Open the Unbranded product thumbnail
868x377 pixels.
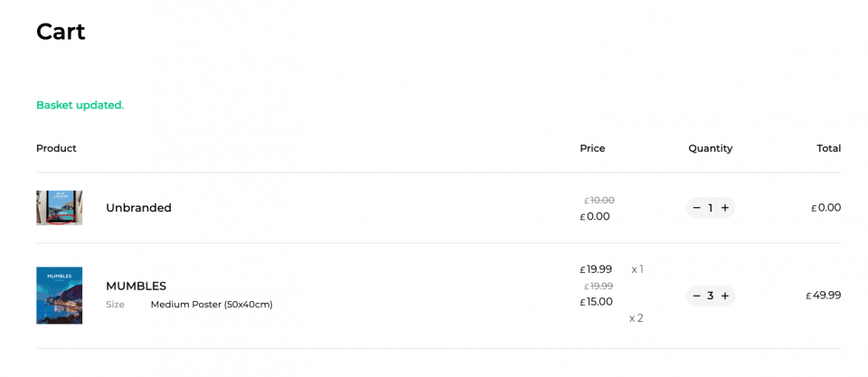tap(60, 208)
